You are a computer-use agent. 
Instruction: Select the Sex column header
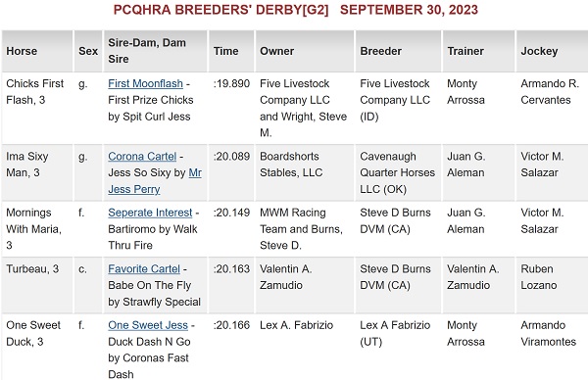tap(88, 51)
